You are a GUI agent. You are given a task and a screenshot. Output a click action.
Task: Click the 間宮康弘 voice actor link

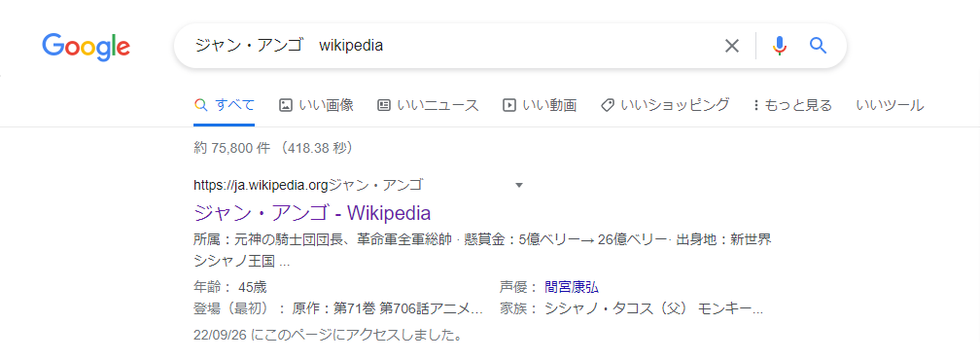point(572,287)
